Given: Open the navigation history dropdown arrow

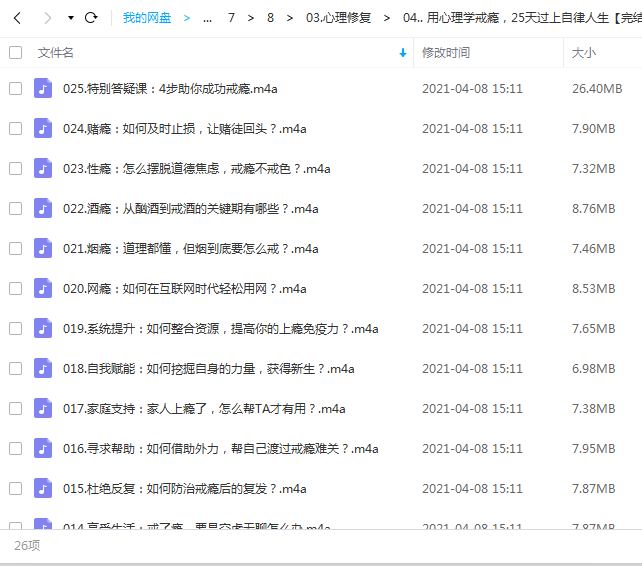Looking at the screenshot, I should (70, 18).
